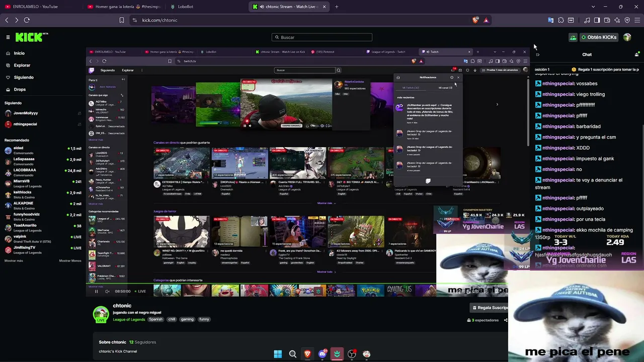Collapse recommended list with Mostrar Menos
This screenshot has width=644, height=362.
[70, 260]
